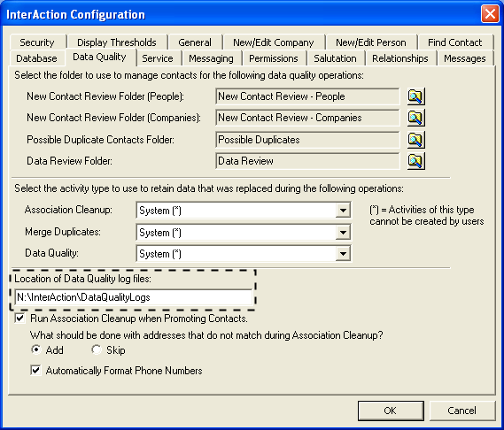
Task: Switch to the General tab
Action: 195,42
